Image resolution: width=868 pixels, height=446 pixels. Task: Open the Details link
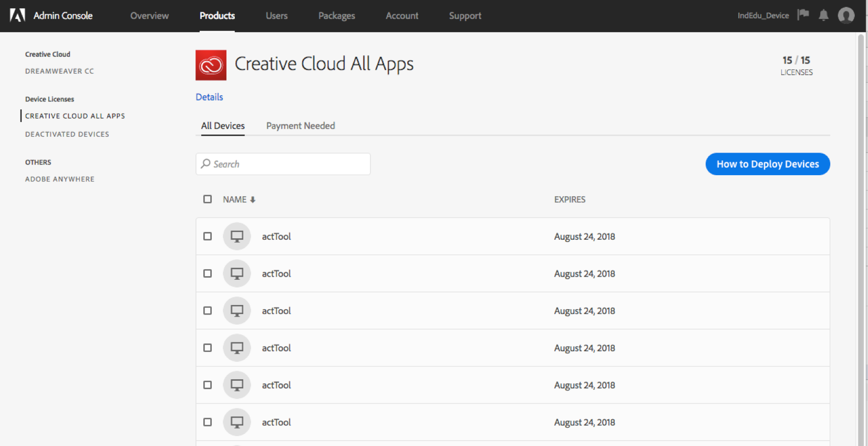point(209,97)
